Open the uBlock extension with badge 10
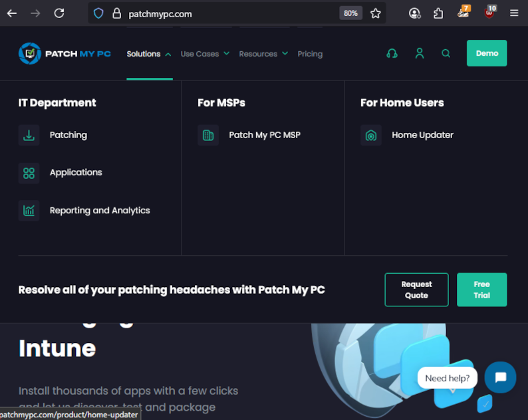 pos(490,13)
